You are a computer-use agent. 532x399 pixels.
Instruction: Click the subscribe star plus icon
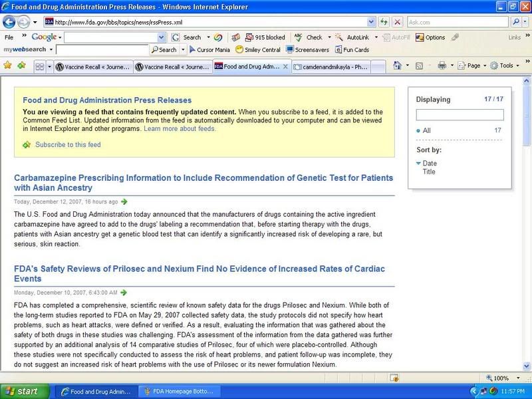tap(27, 145)
